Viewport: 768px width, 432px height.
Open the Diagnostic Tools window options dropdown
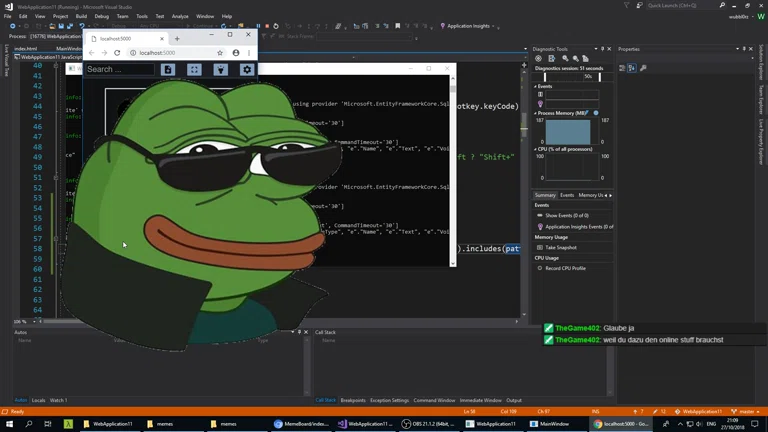(x=596, y=49)
